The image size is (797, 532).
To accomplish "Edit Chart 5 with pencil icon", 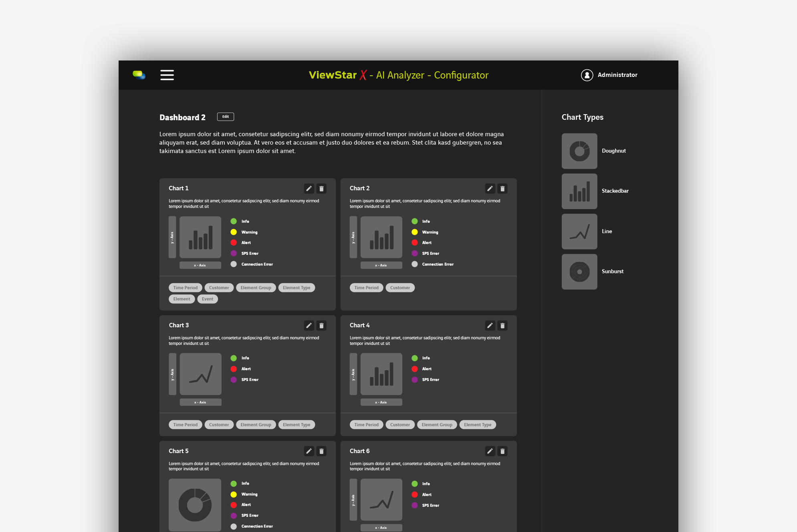I will click(309, 451).
